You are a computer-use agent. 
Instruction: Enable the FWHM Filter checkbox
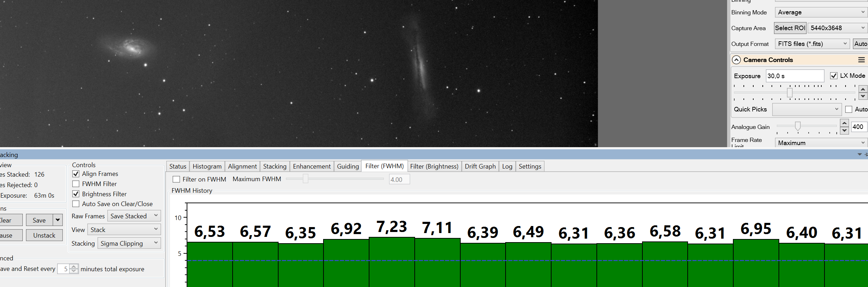pos(76,184)
